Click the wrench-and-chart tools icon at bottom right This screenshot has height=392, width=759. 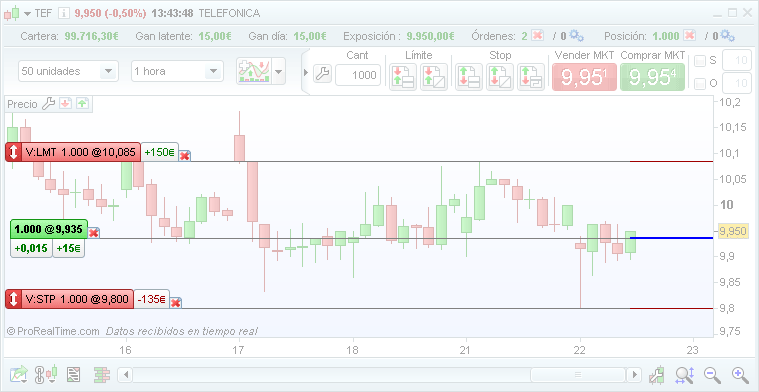pyautogui.click(x=657, y=374)
